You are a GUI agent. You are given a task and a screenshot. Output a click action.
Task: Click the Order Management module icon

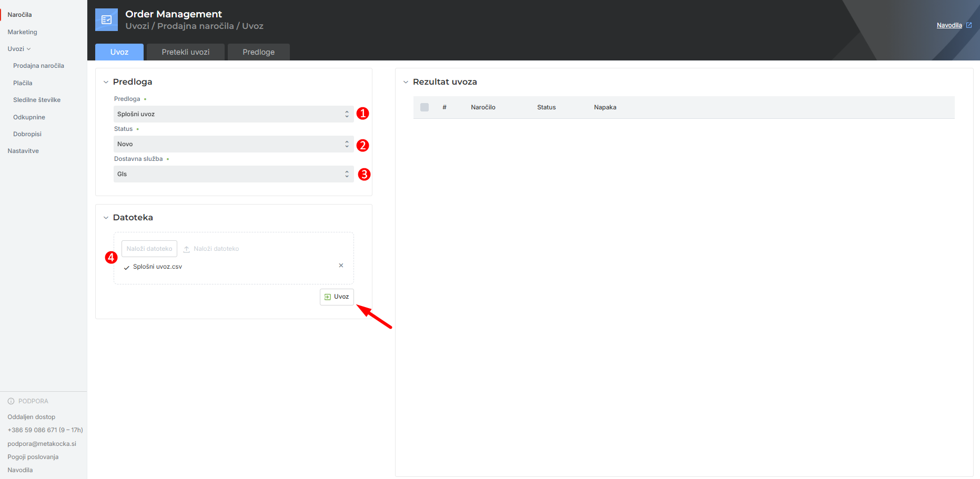pos(106,20)
